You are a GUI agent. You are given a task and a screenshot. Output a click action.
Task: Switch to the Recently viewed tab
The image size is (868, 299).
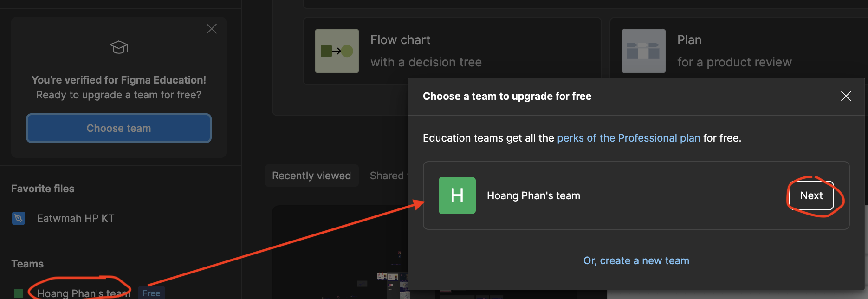coord(311,175)
